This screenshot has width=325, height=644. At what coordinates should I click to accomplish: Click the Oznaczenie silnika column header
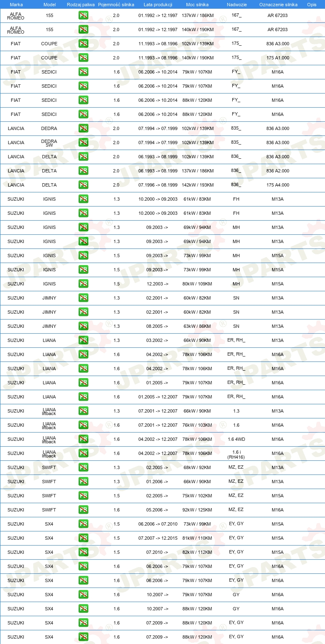tap(278, 5)
